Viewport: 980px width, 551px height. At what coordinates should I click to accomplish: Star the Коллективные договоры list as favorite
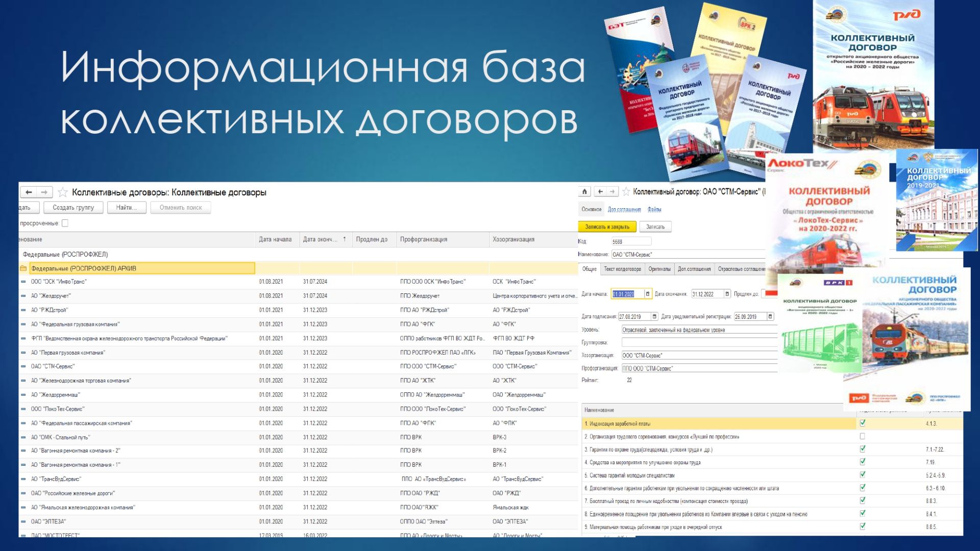[63, 192]
